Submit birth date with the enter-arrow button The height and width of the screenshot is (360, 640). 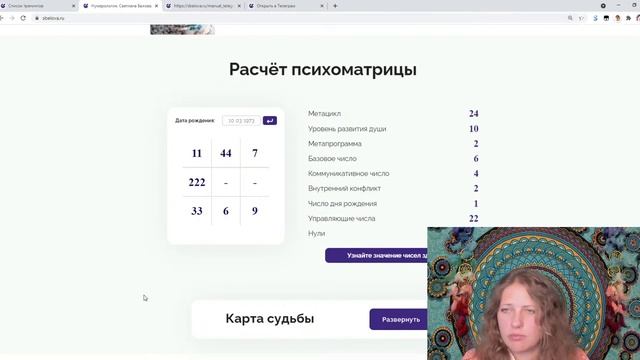(270, 120)
